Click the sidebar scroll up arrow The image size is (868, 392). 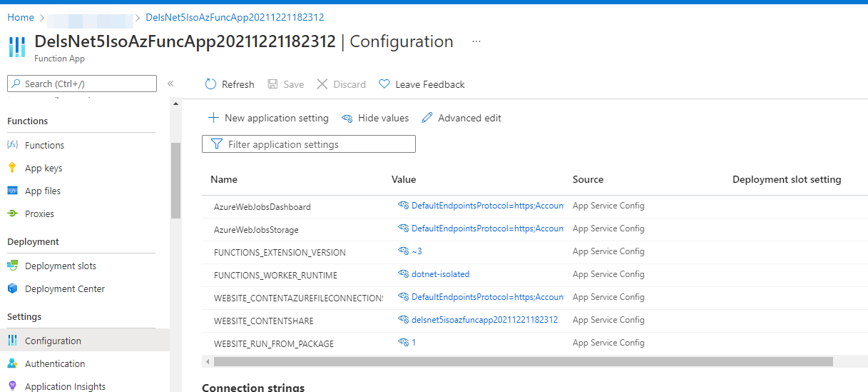point(176,104)
